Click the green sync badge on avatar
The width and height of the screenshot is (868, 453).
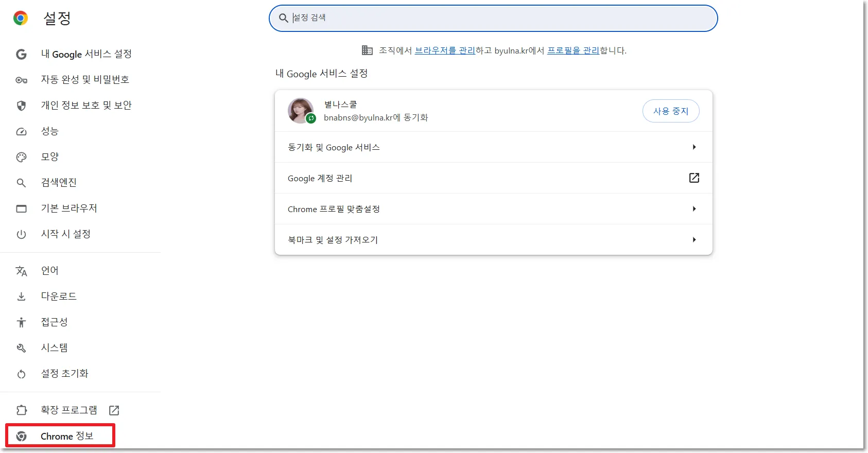click(311, 118)
